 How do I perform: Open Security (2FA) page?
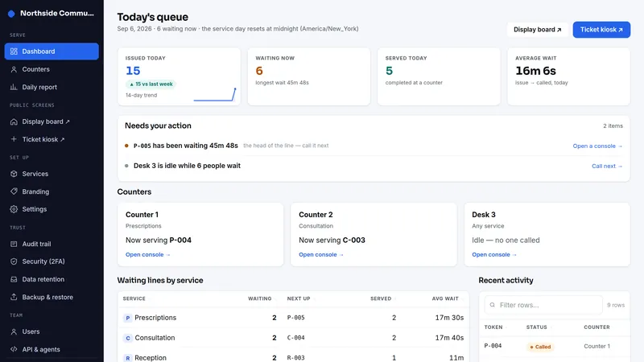click(52, 261)
